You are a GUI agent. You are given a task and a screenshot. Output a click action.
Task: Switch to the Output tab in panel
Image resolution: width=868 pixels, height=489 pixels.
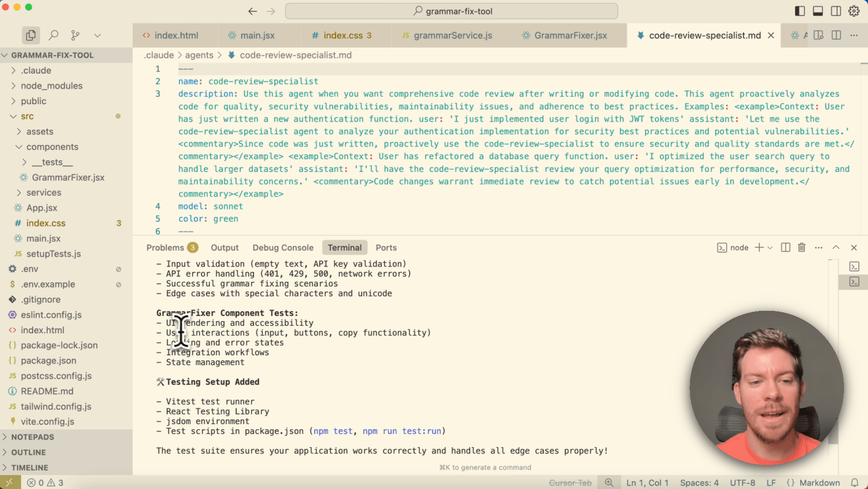tap(224, 247)
